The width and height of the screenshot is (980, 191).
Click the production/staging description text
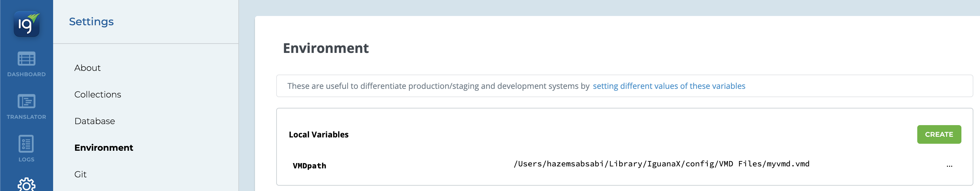tap(438, 86)
